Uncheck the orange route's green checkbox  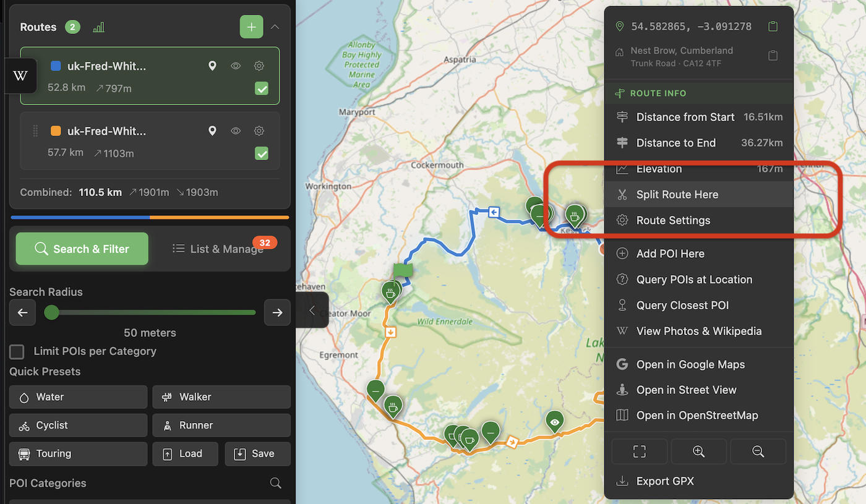[262, 153]
